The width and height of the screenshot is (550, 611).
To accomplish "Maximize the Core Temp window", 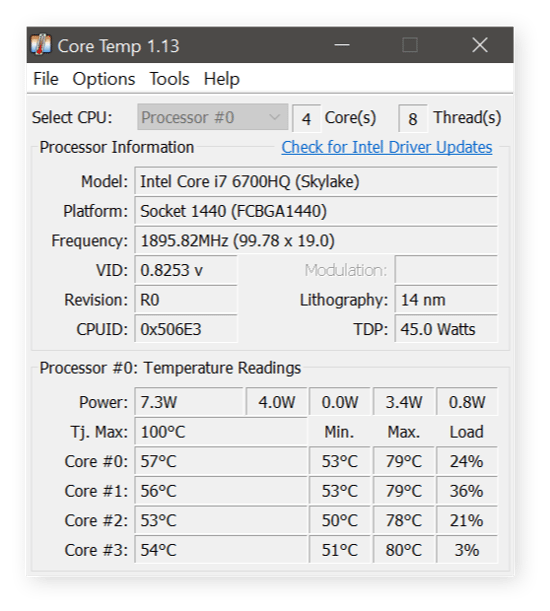I will (410, 45).
